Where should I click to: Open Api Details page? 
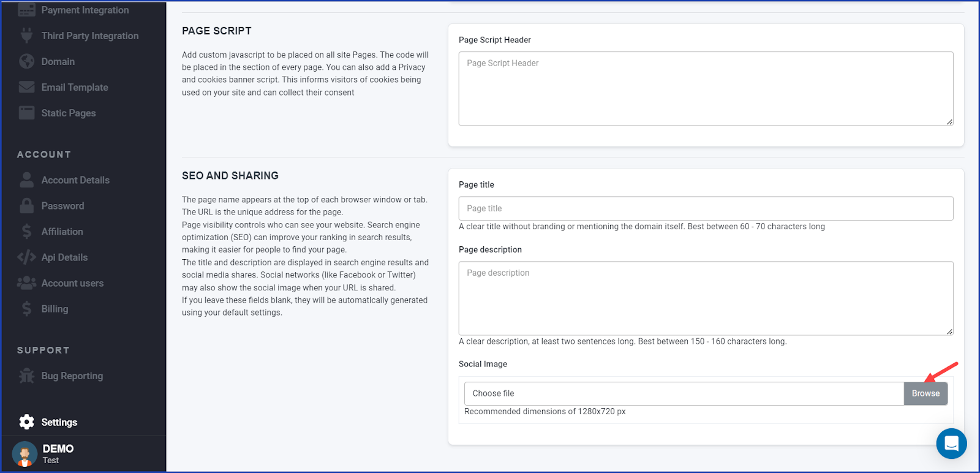pos(64,257)
